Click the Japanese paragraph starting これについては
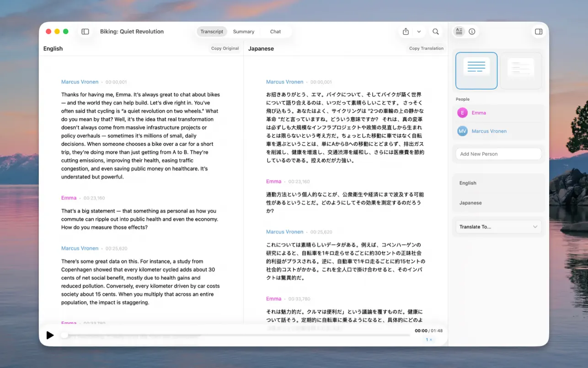 [345, 261]
